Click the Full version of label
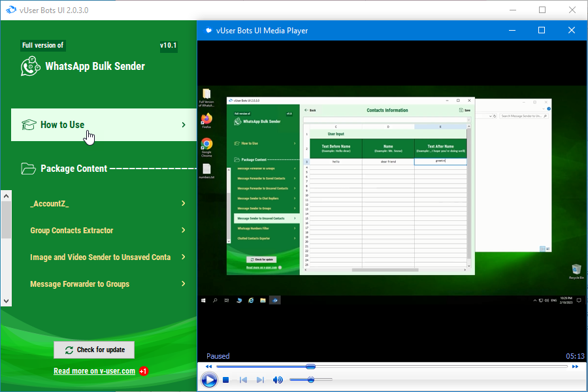588x392 pixels. (x=42, y=45)
